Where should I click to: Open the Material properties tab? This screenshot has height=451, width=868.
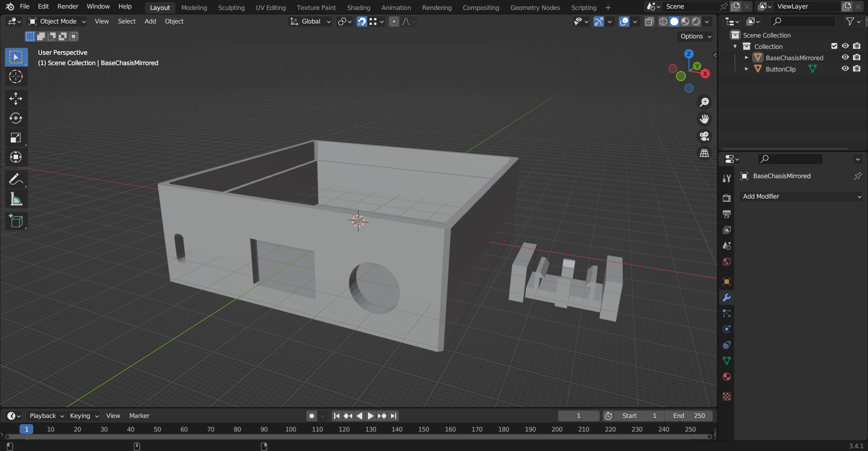pyautogui.click(x=726, y=376)
